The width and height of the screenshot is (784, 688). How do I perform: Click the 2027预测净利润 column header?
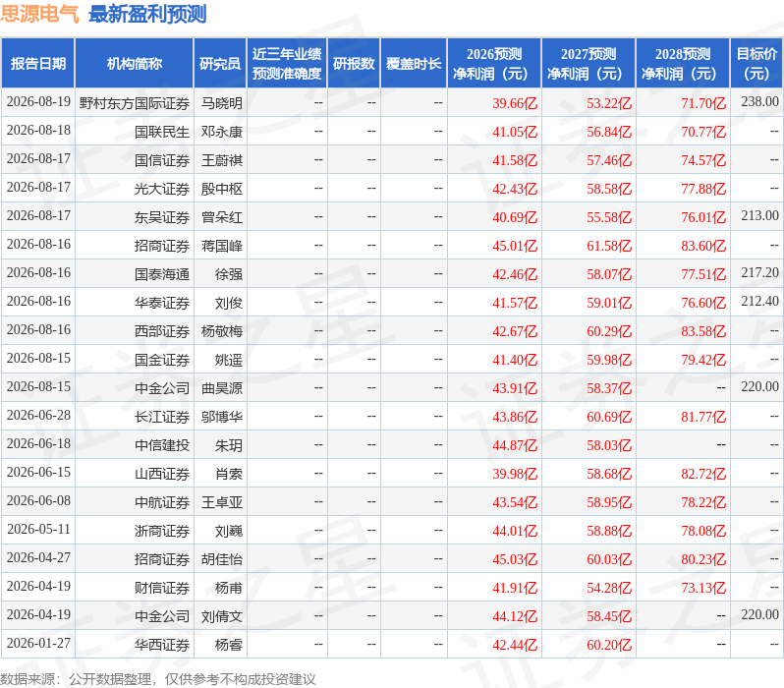(588, 64)
